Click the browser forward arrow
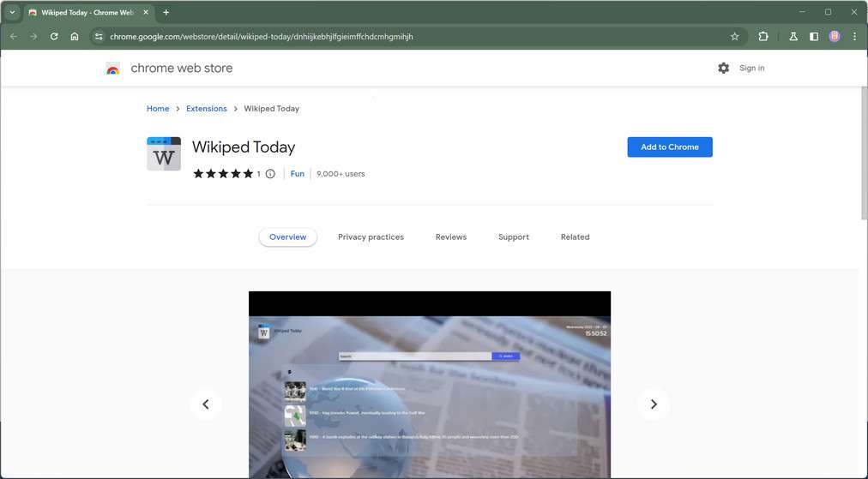Image resolution: width=868 pixels, height=479 pixels. (33, 37)
